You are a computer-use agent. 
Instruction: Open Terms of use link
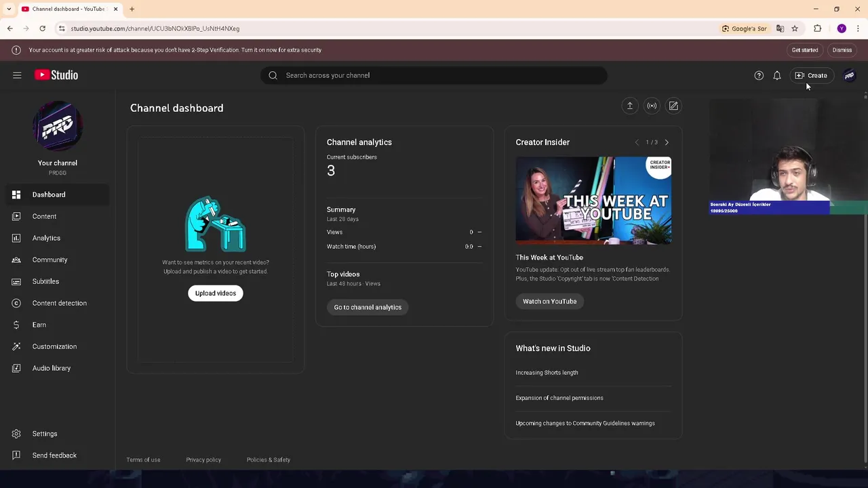coord(143,460)
